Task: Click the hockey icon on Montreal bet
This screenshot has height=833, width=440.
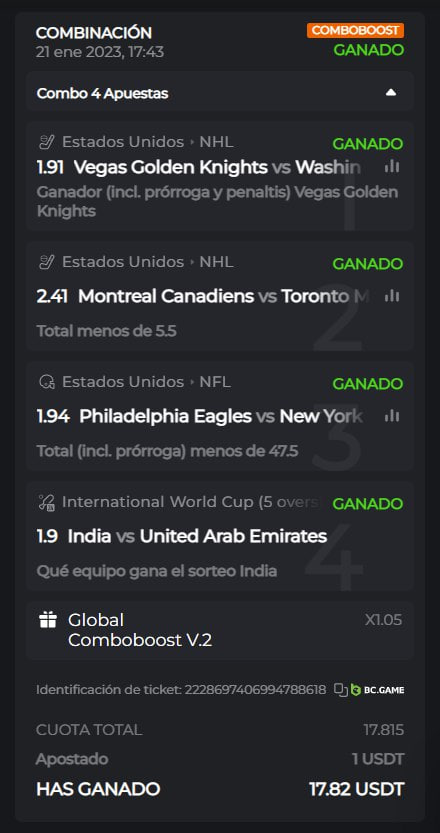Action: [47, 262]
